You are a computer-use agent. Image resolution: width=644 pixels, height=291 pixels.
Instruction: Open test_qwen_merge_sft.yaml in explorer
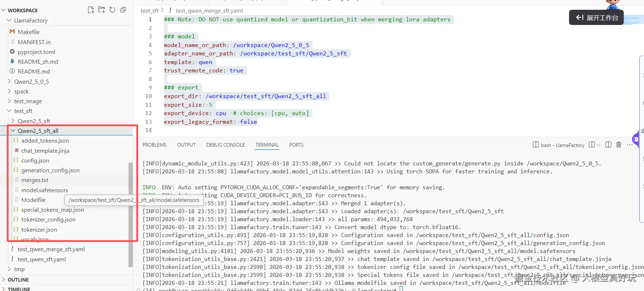point(51,249)
